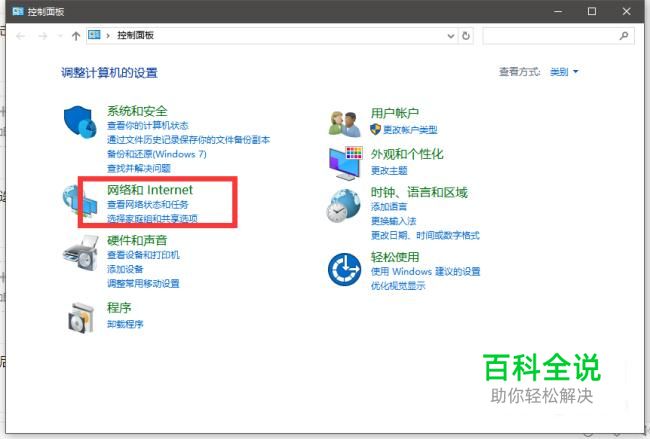Open 外观和个性化 category heading
This screenshot has width=650, height=439.
[407, 154]
